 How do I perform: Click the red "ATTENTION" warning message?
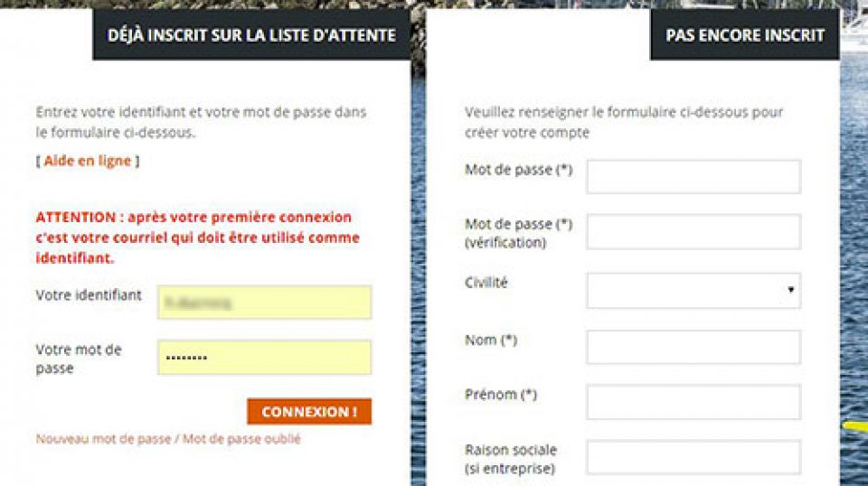[197, 238]
